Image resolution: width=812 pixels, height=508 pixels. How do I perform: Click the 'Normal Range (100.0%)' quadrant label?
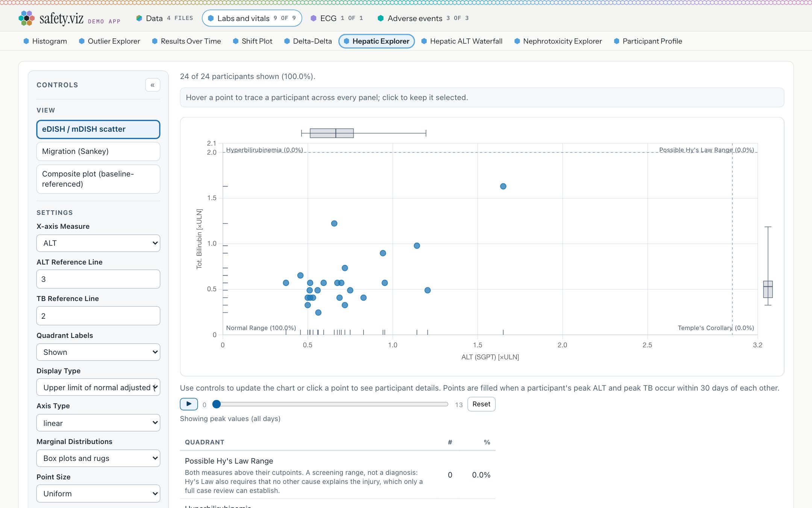(x=261, y=328)
